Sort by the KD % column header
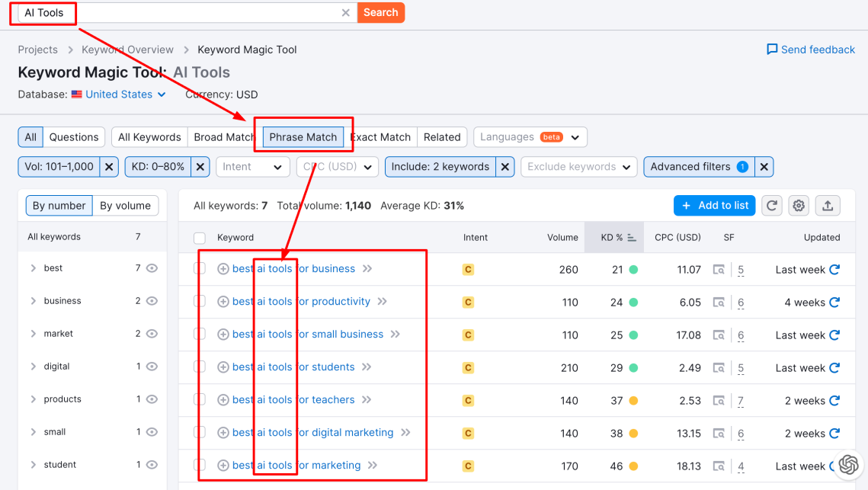Viewport: 868px width, 490px height. point(613,238)
